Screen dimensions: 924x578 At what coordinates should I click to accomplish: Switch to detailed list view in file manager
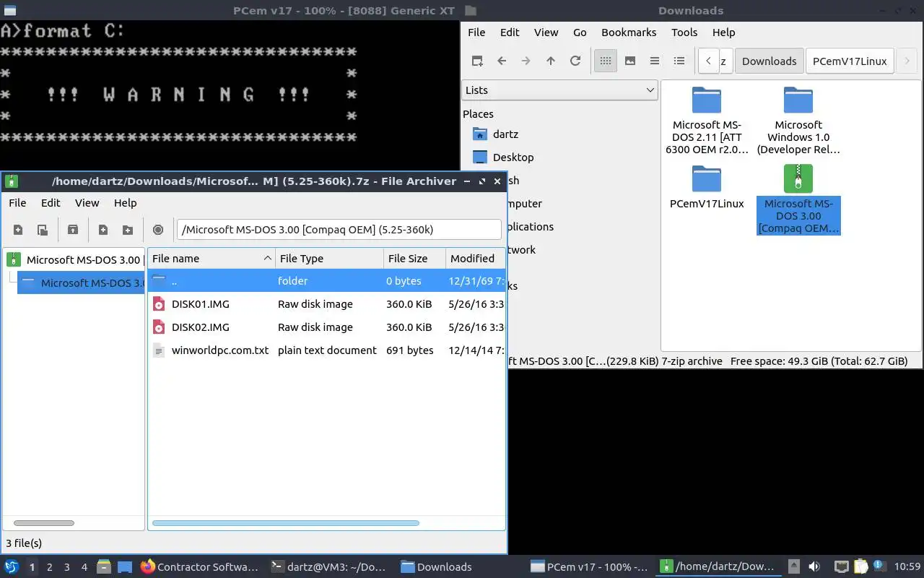679,61
